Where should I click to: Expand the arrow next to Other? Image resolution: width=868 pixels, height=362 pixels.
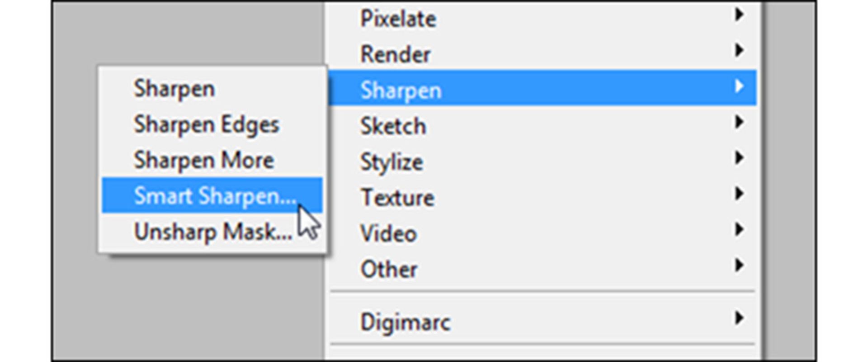(x=739, y=265)
